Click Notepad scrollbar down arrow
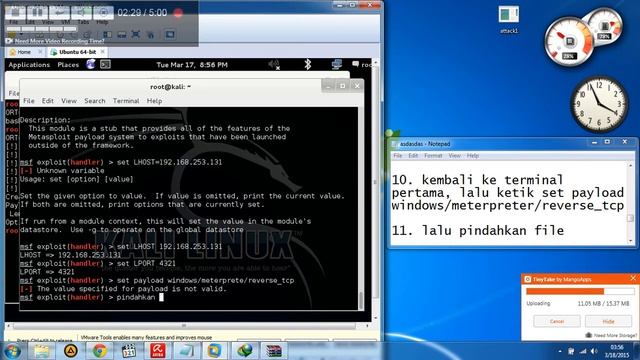The width and height of the screenshot is (640, 360). 631,241
